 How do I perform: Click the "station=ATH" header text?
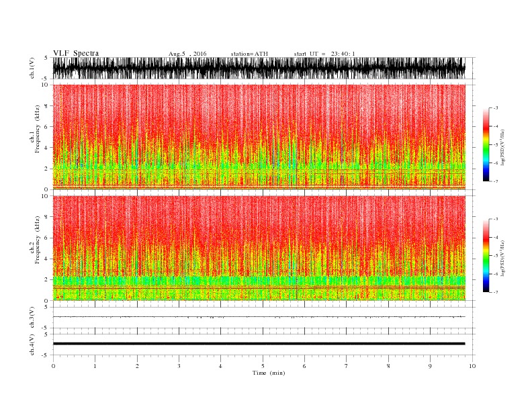249,54
